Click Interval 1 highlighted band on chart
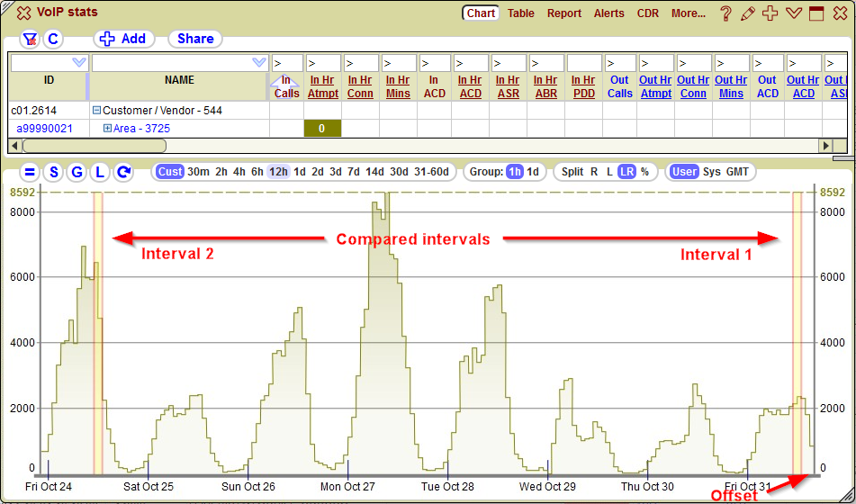The image size is (856, 504). [x=797, y=332]
